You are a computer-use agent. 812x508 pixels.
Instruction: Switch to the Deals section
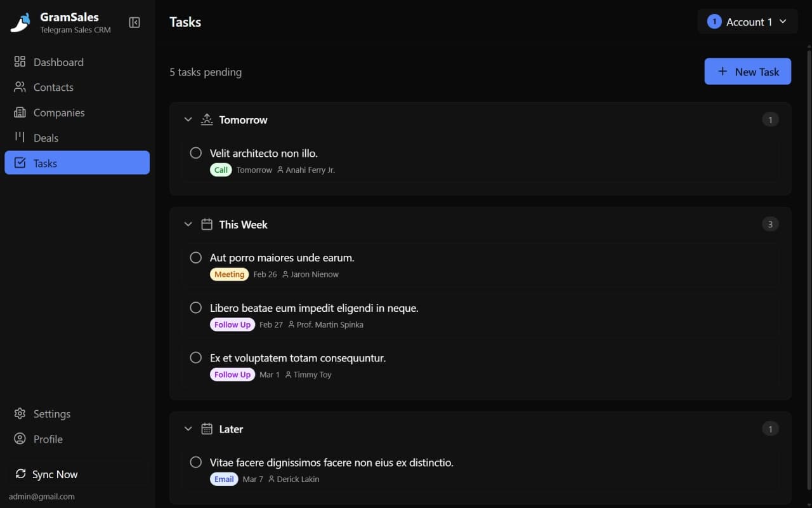(x=45, y=138)
